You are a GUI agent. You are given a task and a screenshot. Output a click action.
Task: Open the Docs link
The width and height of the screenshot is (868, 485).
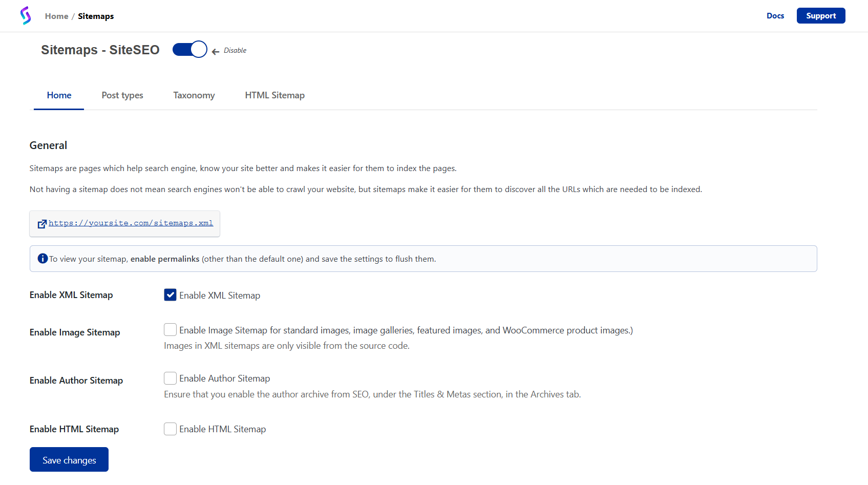[x=775, y=16]
